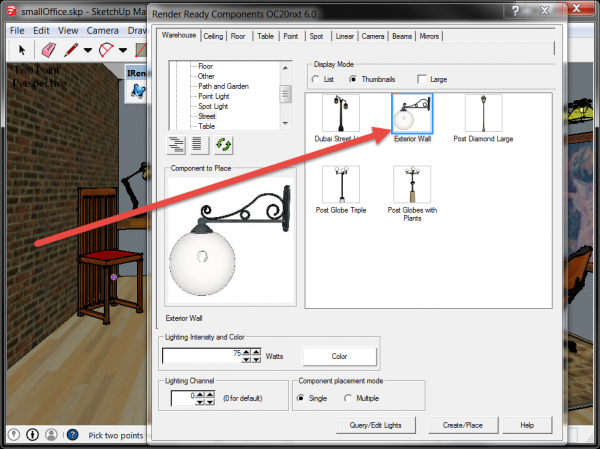Click the Watts right stepper down arrow

pos(256,359)
